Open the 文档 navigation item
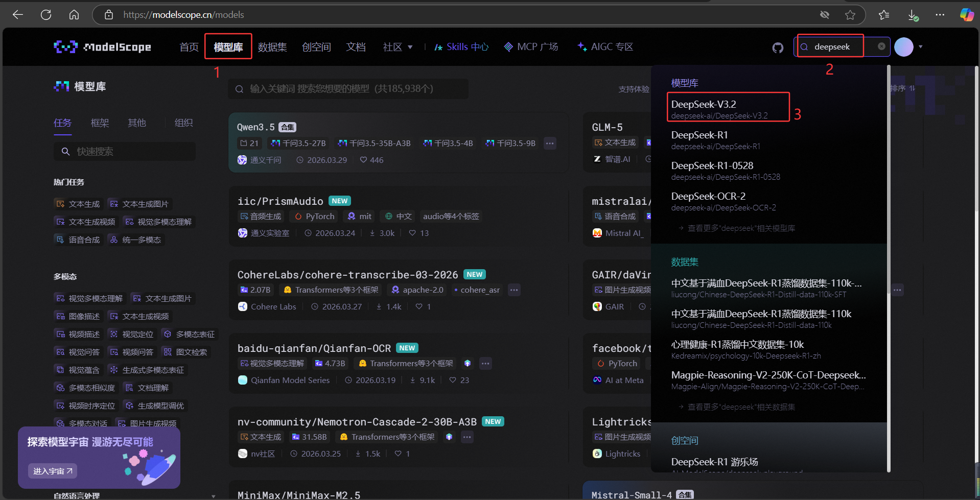 click(356, 47)
